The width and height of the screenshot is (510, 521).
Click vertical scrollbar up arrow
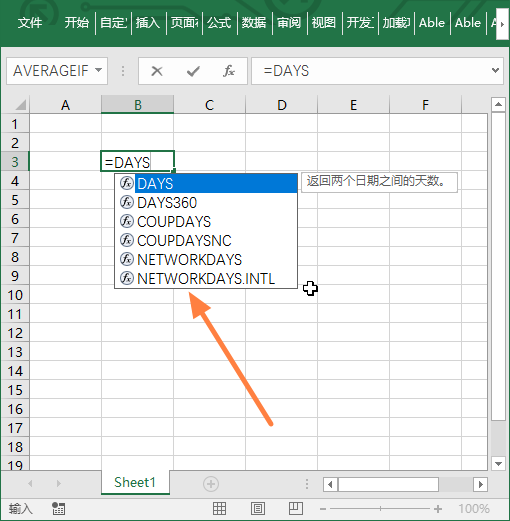pos(498,105)
